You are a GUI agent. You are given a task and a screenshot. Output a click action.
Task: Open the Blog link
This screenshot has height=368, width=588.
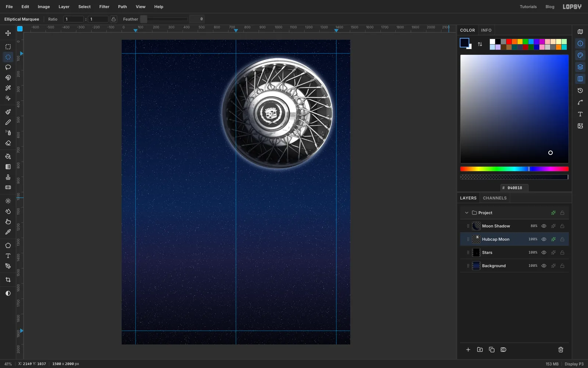tap(550, 7)
